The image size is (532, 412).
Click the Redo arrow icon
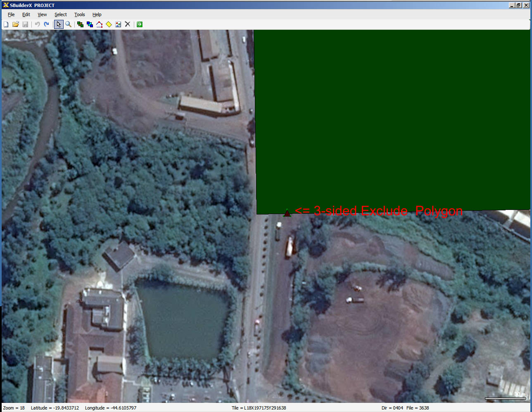[x=47, y=24]
